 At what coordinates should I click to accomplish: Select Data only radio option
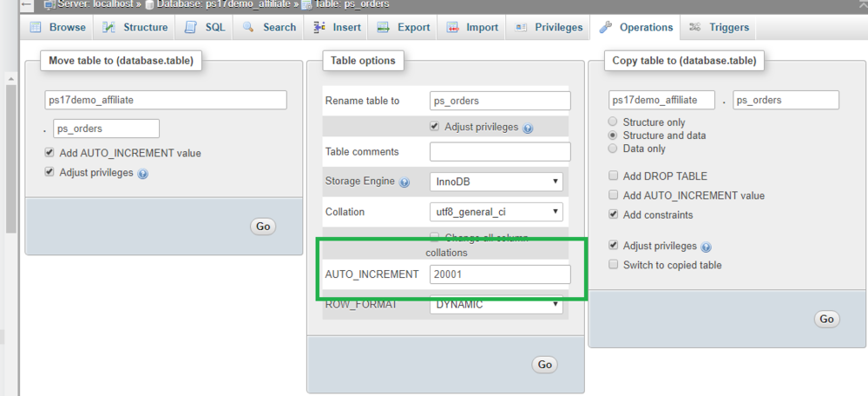point(612,148)
